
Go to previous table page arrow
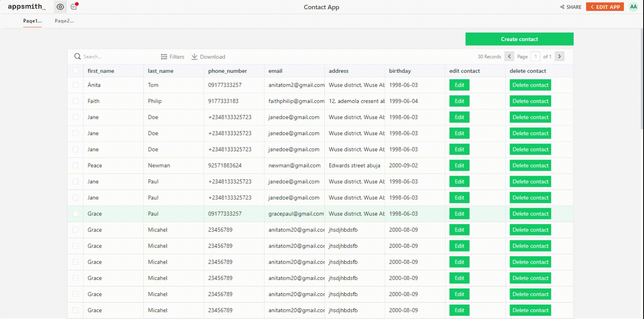pos(509,56)
